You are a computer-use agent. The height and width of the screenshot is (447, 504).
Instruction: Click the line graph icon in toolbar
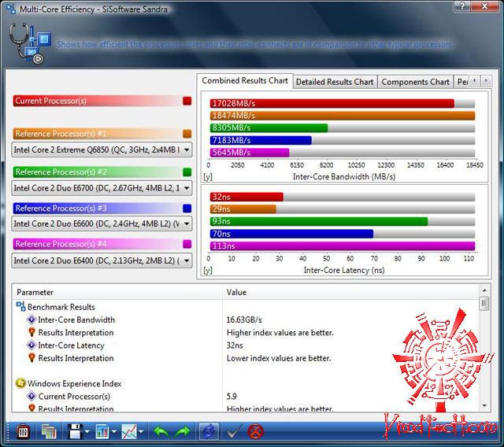(x=129, y=431)
